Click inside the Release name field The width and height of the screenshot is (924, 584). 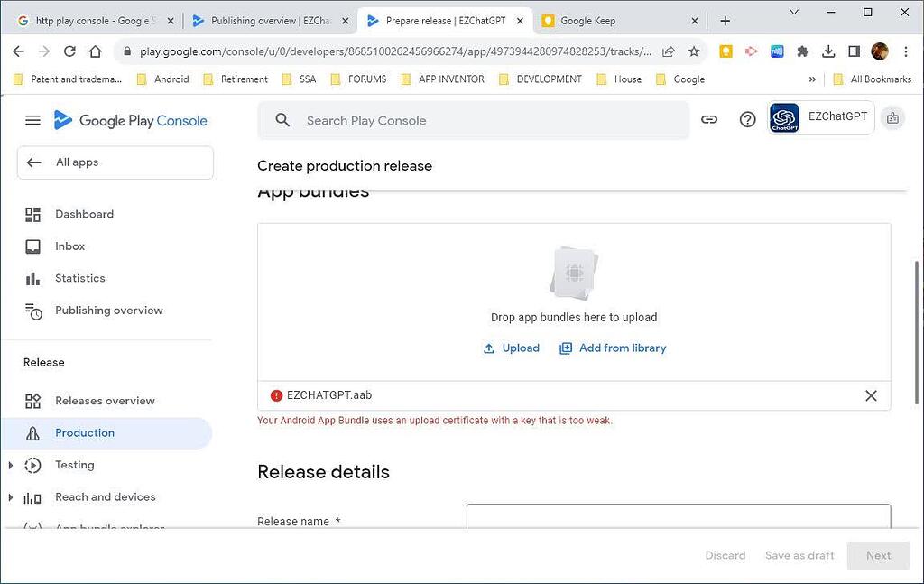click(678, 521)
